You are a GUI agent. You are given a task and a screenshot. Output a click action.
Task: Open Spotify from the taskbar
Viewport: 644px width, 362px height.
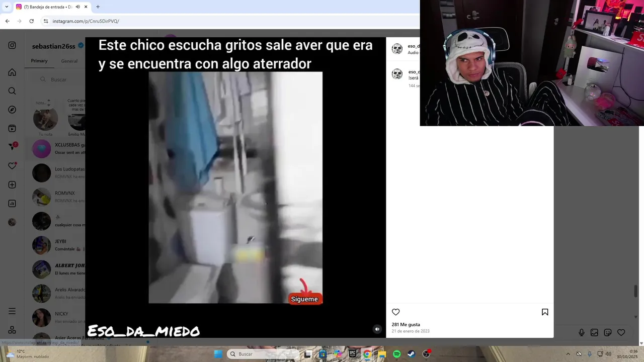396,354
